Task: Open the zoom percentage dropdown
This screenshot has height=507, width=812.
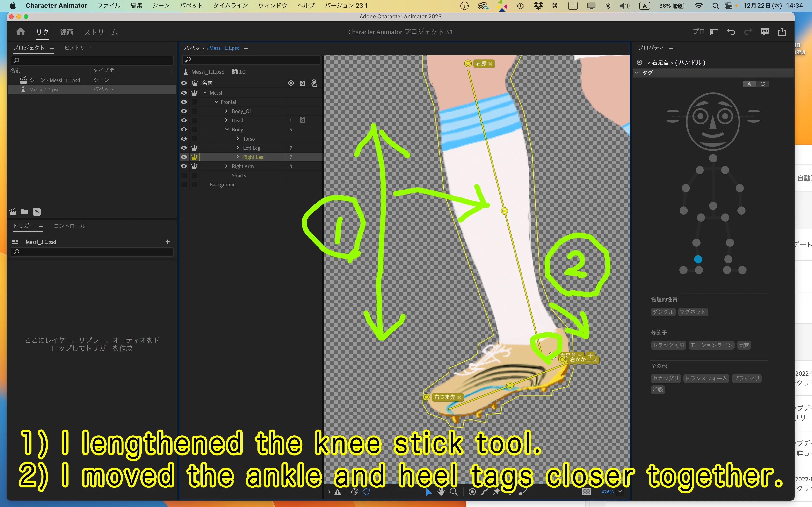Action: click(620, 492)
